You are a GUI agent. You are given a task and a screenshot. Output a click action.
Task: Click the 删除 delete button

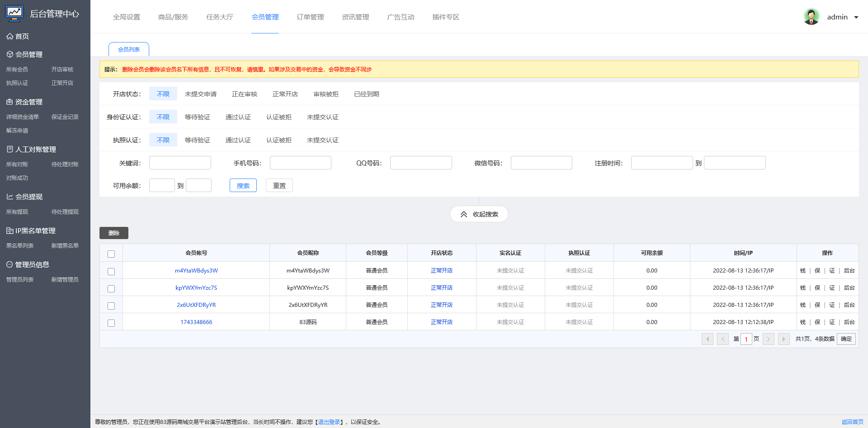[114, 233]
